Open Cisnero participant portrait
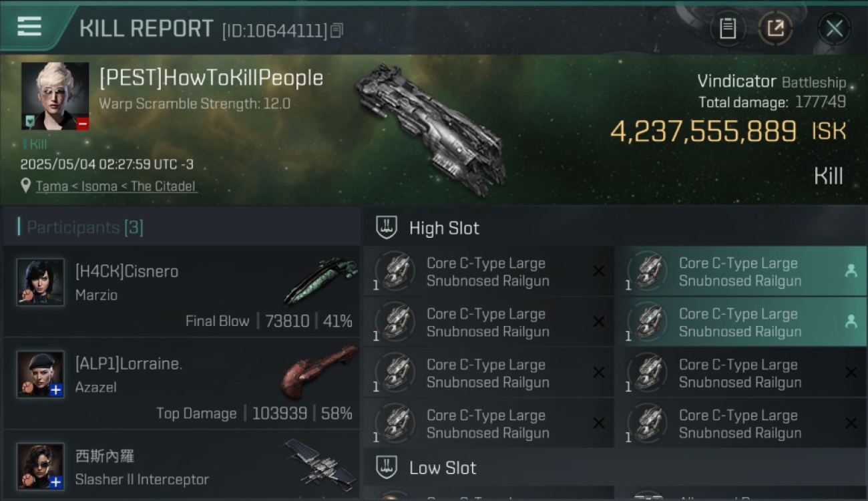The image size is (868, 501). [41, 283]
